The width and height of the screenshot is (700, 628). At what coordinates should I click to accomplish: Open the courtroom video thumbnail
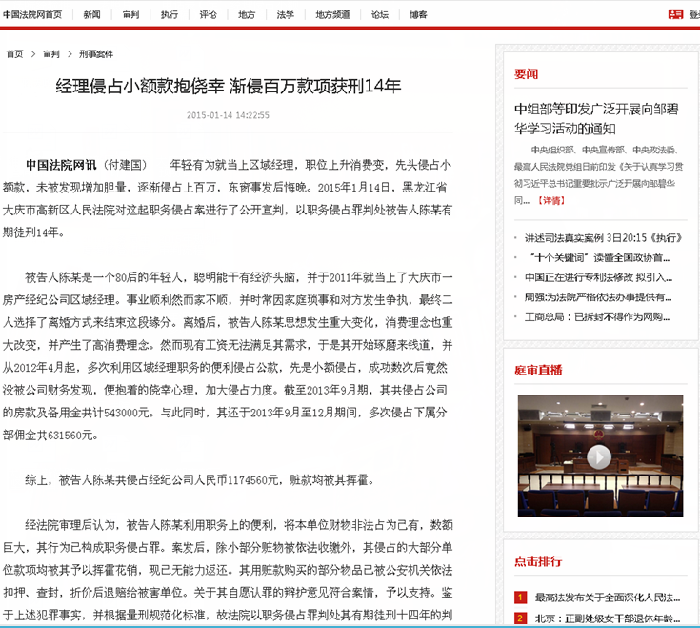pyautogui.click(x=600, y=456)
